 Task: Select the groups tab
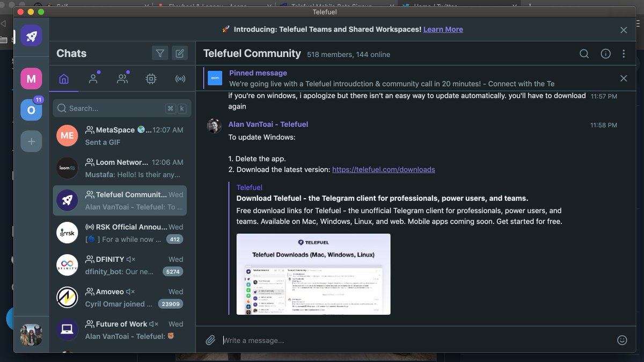coord(122,79)
